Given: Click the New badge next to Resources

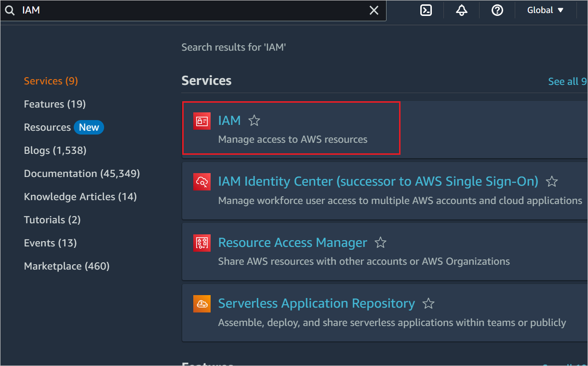Looking at the screenshot, I should (89, 127).
